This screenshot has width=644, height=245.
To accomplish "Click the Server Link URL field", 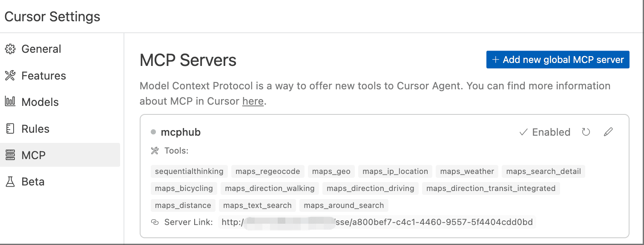I will 377,222.
